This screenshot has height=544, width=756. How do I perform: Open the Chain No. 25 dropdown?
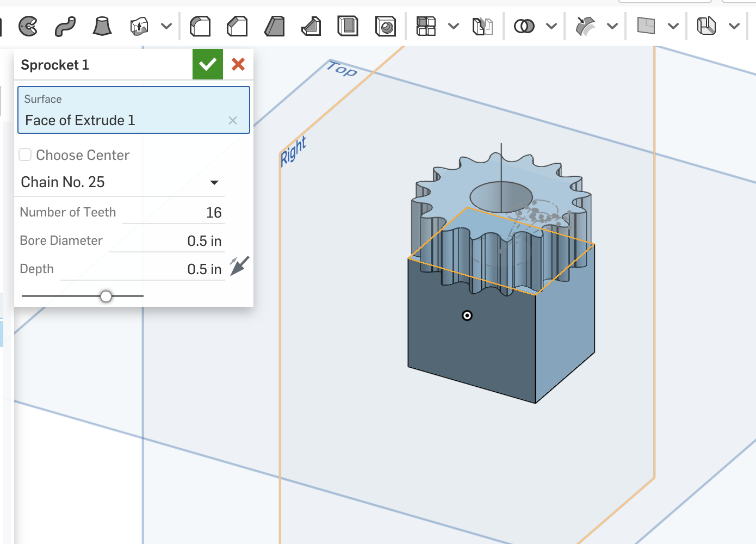tap(214, 182)
